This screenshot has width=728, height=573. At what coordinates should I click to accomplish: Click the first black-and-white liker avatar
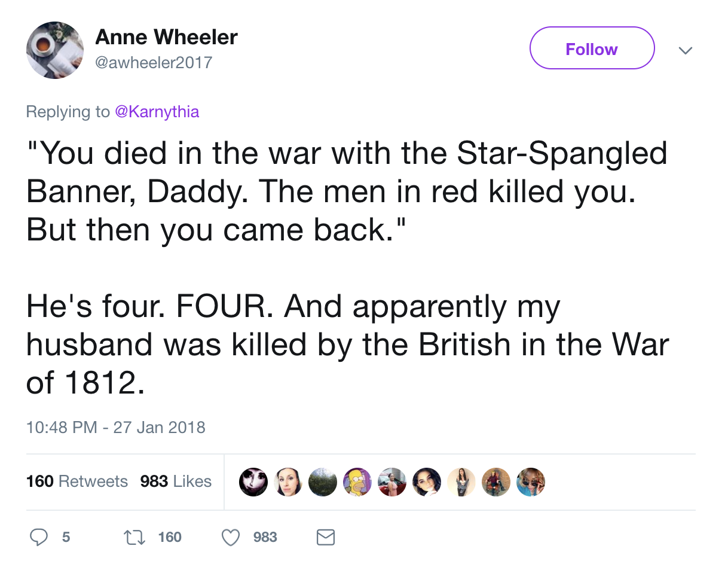click(253, 482)
